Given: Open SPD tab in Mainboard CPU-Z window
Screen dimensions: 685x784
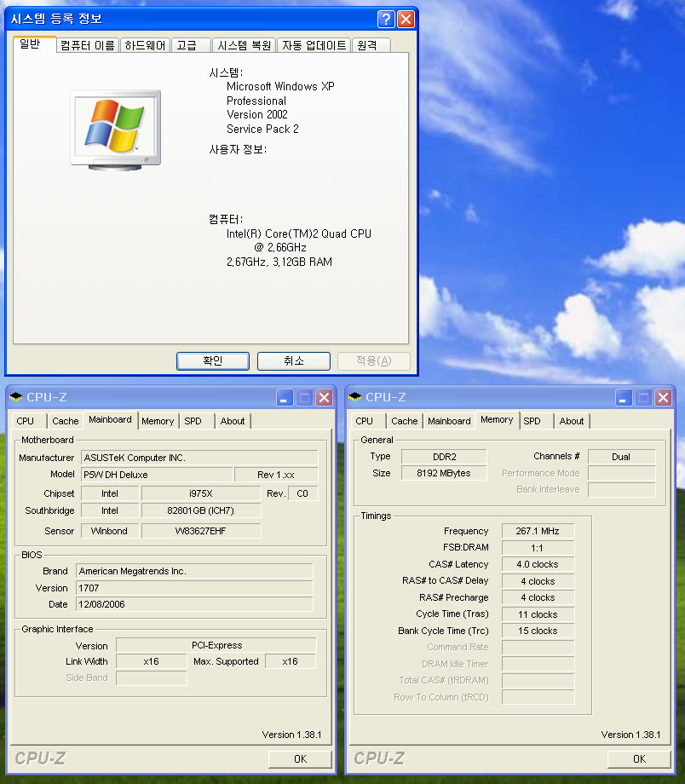Looking at the screenshot, I should click(x=197, y=421).
